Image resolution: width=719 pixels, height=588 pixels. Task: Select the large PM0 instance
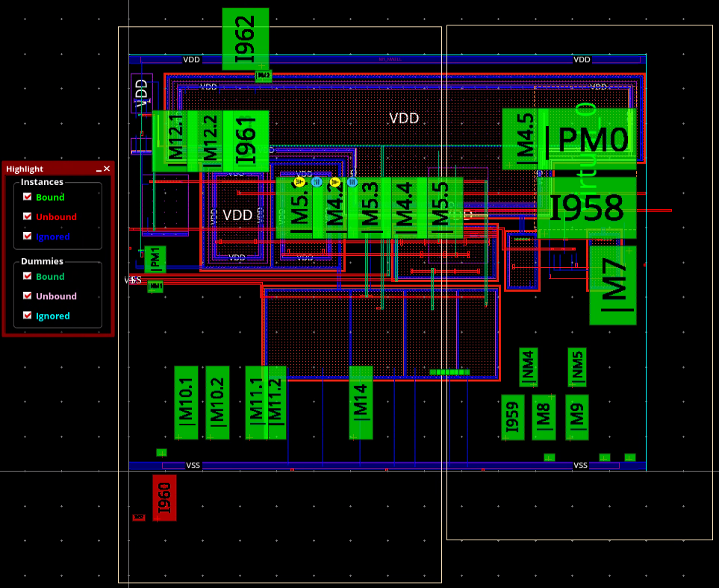(x=588, y=139)
